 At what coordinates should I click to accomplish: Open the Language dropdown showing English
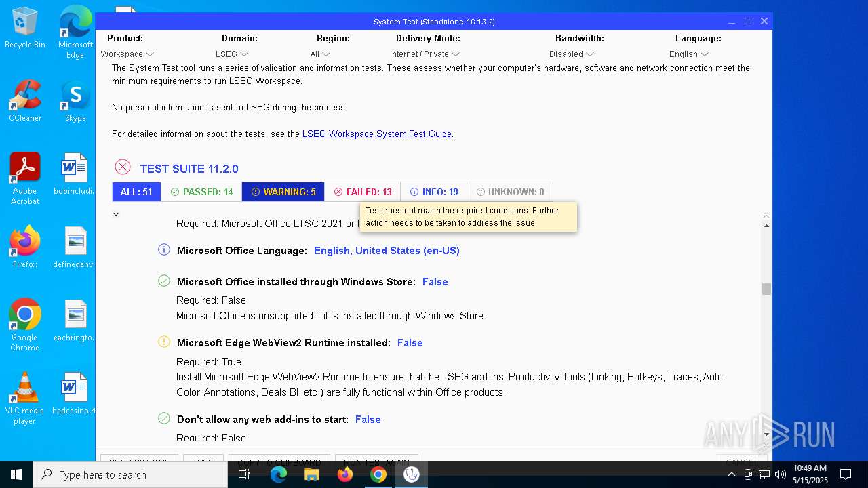pyautogui.click(x=688, y=54)
